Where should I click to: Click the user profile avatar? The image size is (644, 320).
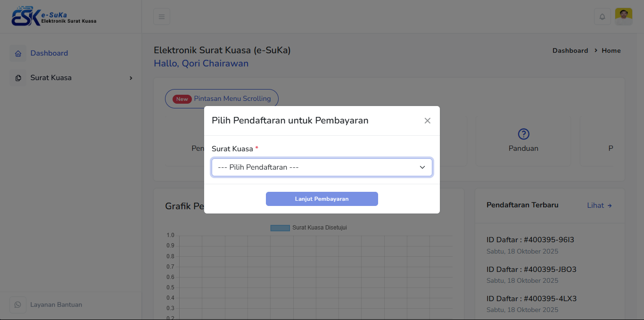(x=623, y=16)
